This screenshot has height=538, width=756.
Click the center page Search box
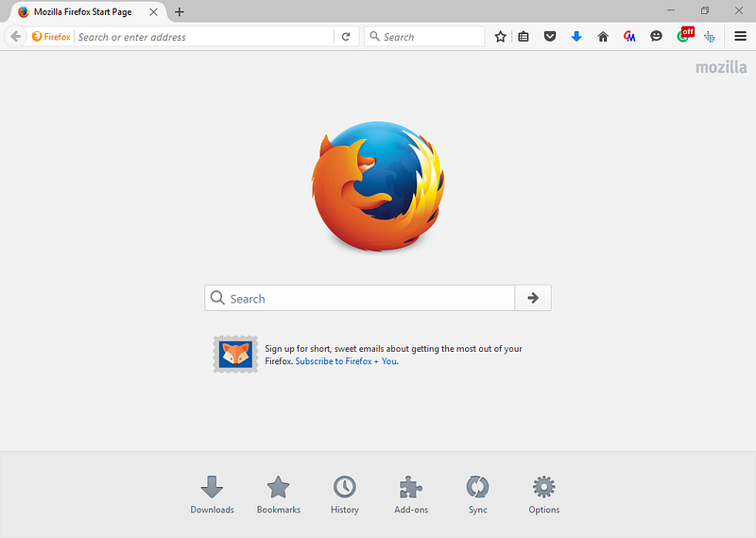[x=360, y=298]
